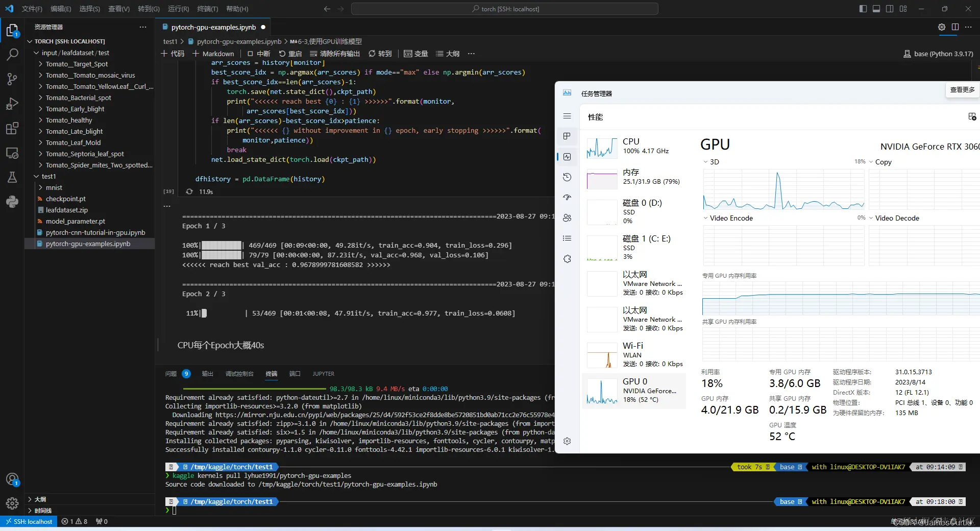The image size is (980, 531).
Task: Open the Task Manager Services page
Action: (x=567, y=259)
